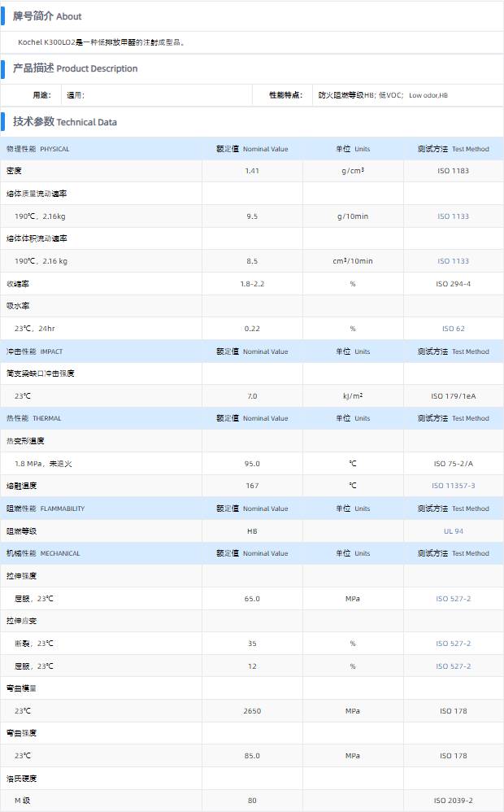Select ISO 75-2/A heat deflection test method
504x812 pixels.
coord(453,464)
